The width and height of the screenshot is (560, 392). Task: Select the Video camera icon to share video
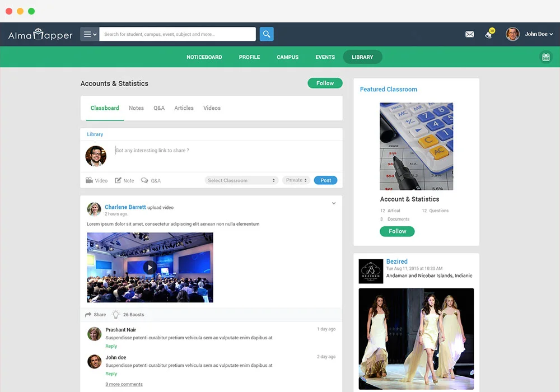pos(90,180)
